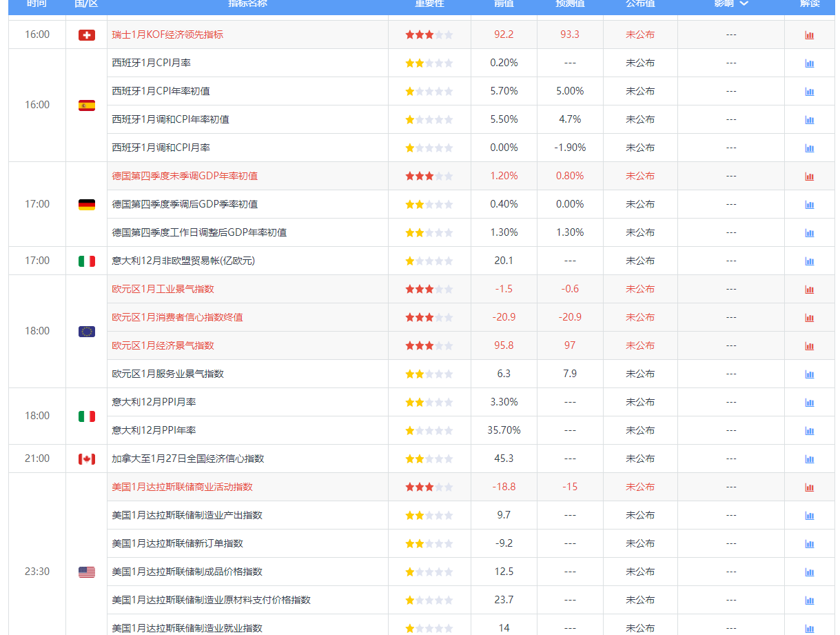840x635 pixels.
Task: Click forecast value 7.9
Action: pos(570,374)
